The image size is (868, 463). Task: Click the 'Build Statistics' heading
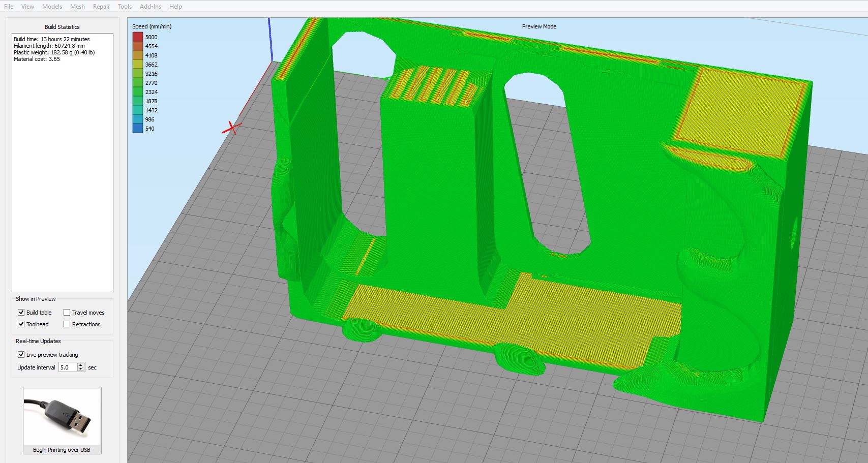(62, 27)
